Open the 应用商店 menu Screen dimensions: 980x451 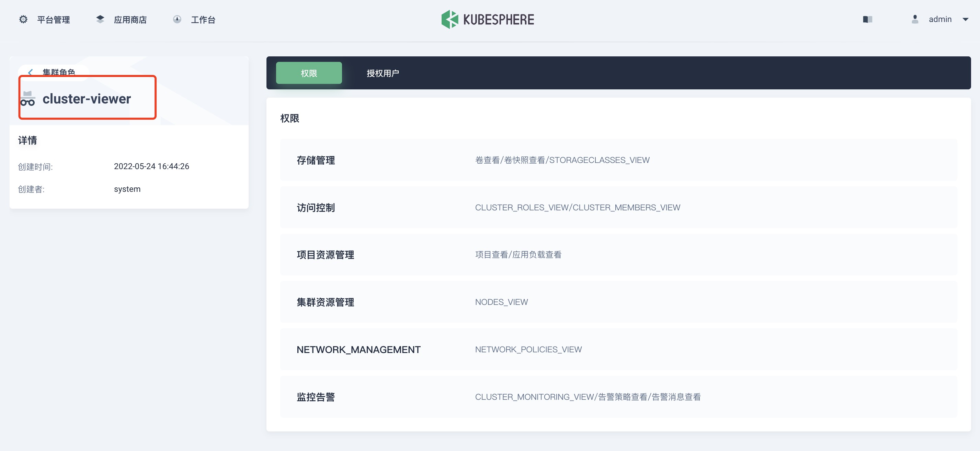130,20
